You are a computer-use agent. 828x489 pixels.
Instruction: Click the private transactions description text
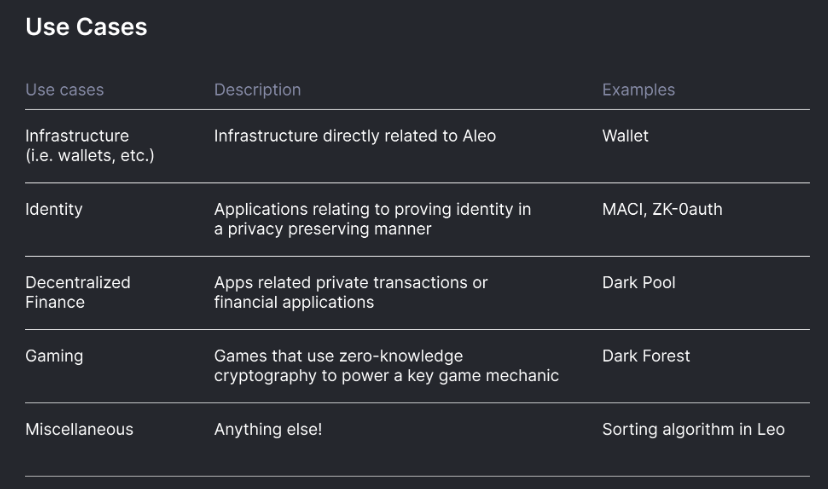351,293
